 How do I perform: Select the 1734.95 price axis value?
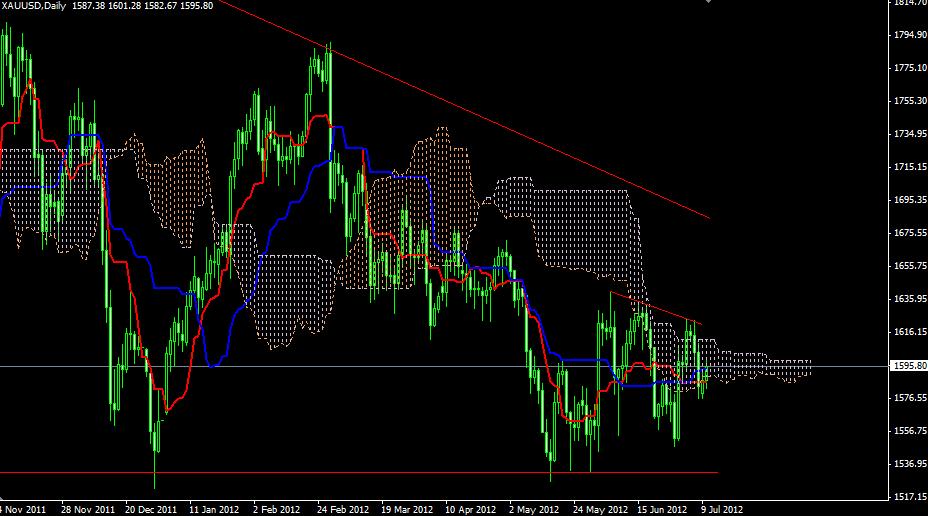tap(910, 134)
